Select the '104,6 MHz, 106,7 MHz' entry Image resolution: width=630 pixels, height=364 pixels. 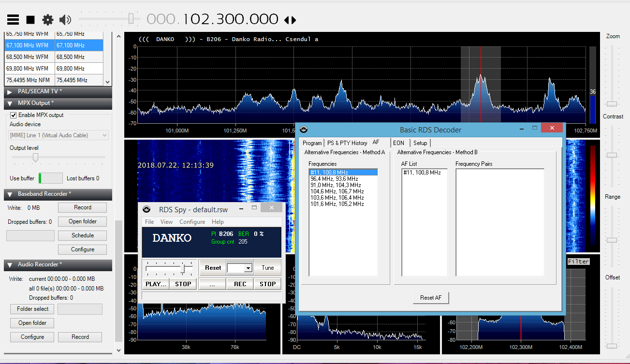pos(343,191)
